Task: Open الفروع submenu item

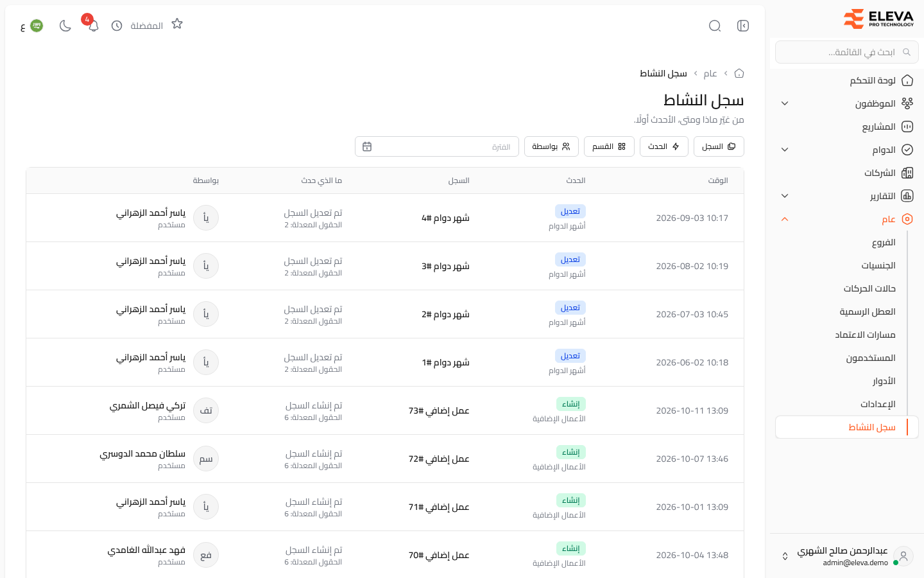Action: [x=884, y=242]
